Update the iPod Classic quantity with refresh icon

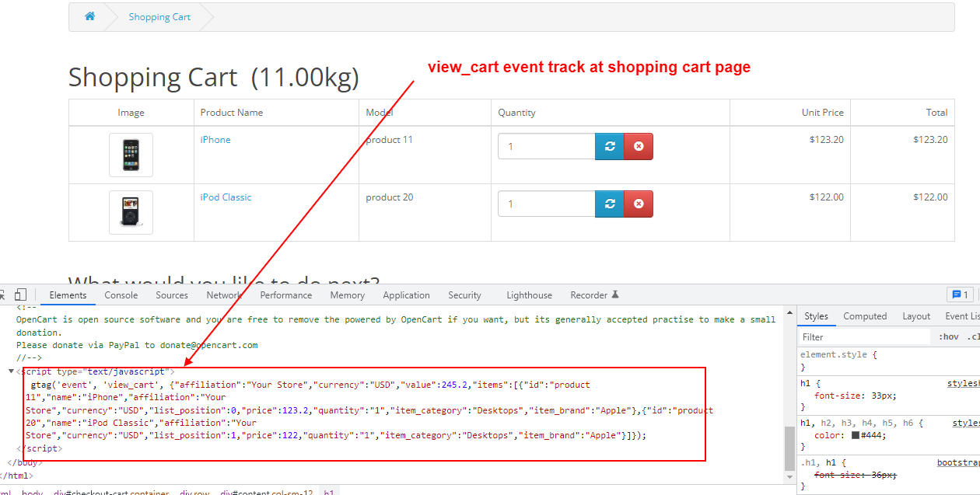pos(610,204)
